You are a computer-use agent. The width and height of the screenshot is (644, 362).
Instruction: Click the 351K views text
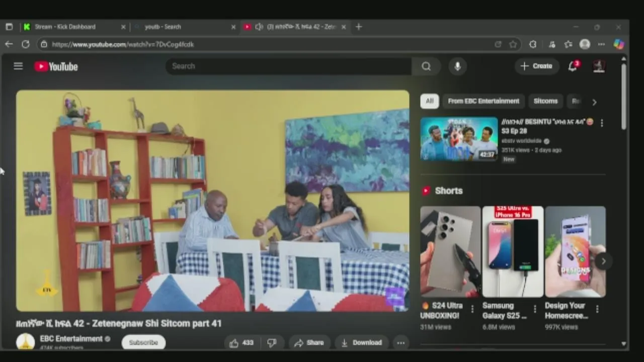(515, 150)
